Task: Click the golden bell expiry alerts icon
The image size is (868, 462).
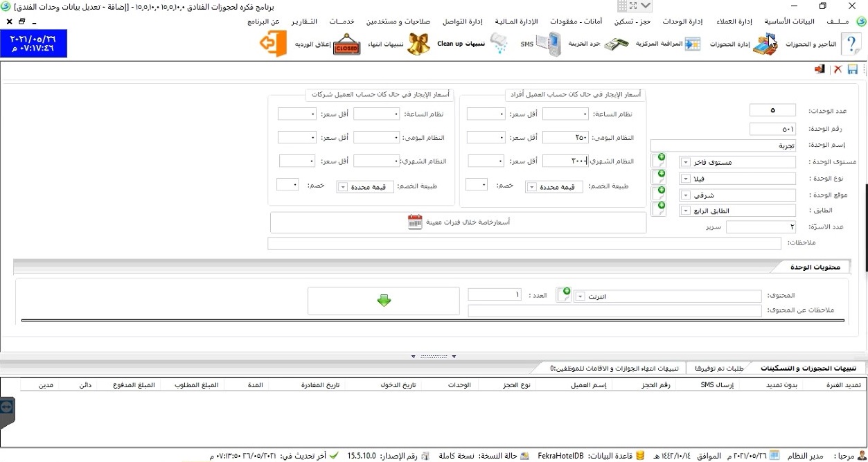Action: [418, 44]
